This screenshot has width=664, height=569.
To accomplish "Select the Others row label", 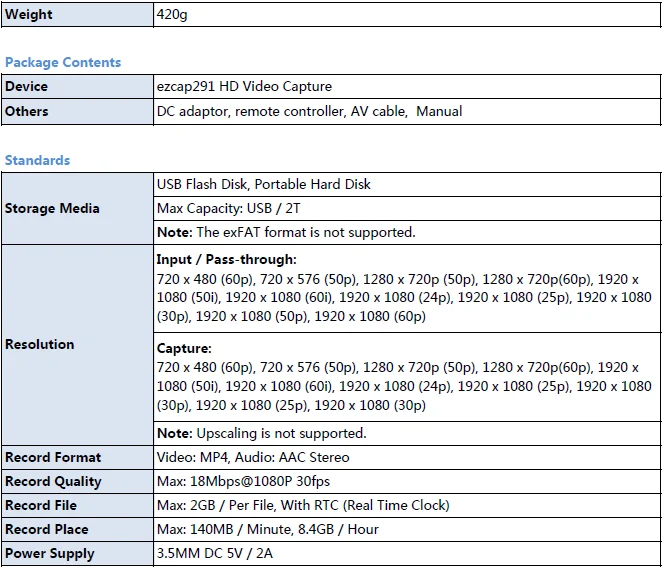I will click(x=27, y=111).
